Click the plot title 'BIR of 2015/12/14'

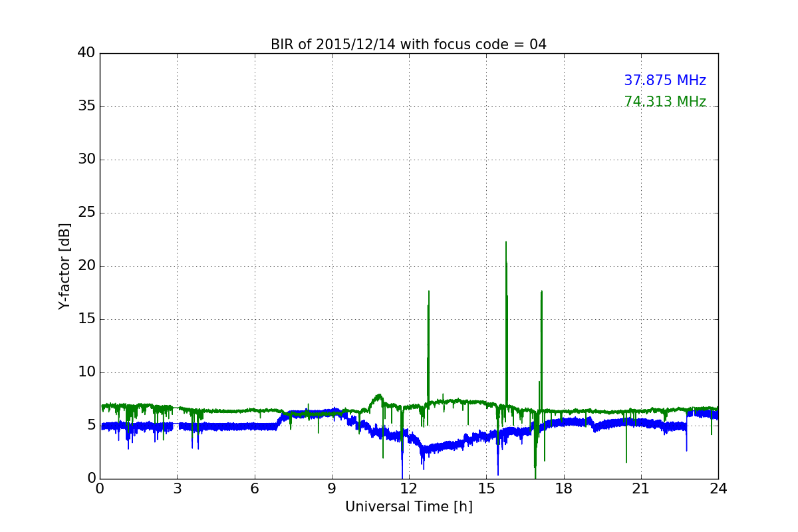tap(408, 45)
